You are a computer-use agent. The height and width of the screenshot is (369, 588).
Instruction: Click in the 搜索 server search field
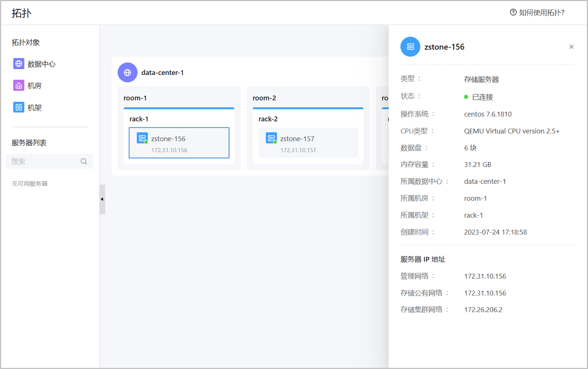click(x=49, y=161)
